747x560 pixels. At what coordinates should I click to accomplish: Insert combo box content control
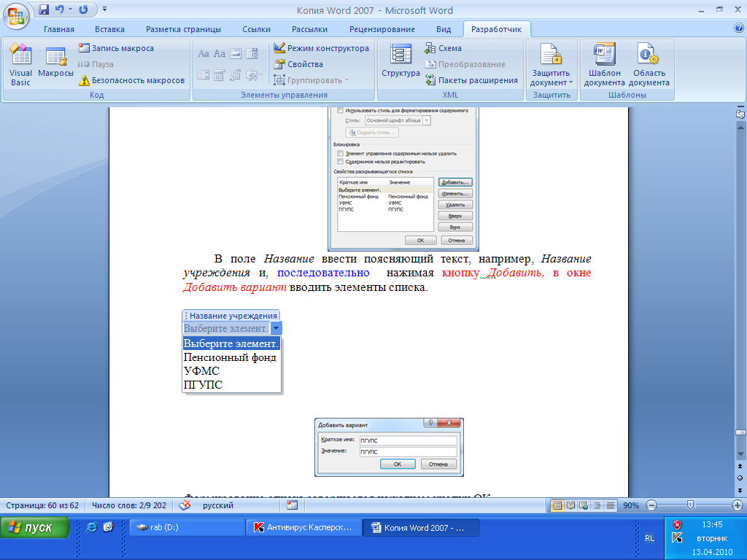(x=252, y=53)
